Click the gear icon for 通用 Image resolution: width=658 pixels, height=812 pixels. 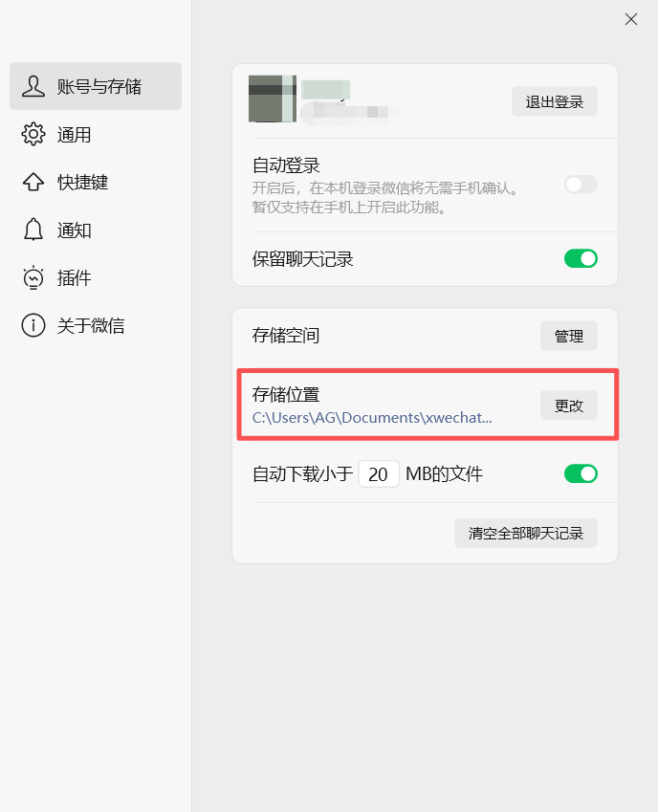click(x=33, y=134)
